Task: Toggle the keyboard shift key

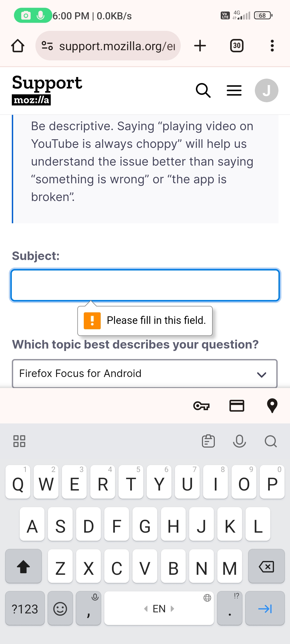Action: 24,566
